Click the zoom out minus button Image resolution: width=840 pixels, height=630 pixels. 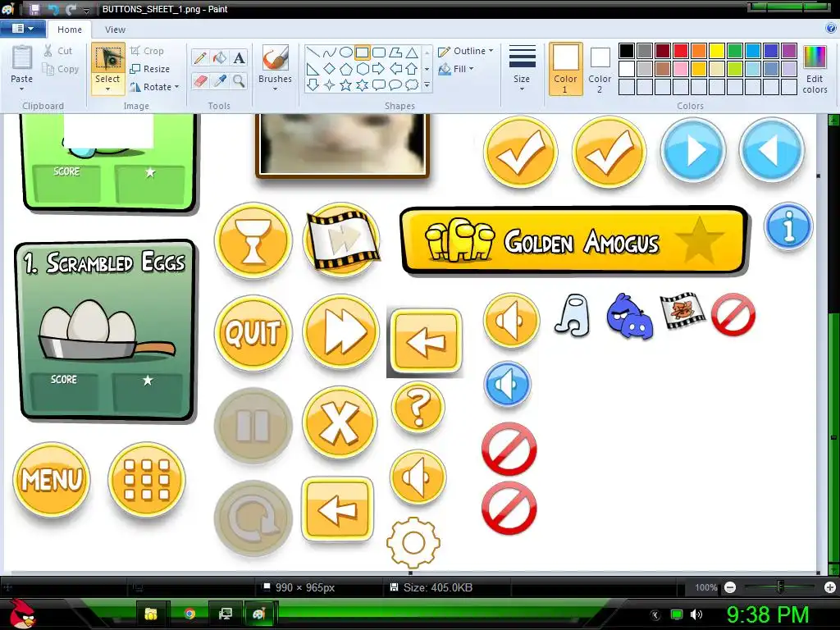[729, 587]
